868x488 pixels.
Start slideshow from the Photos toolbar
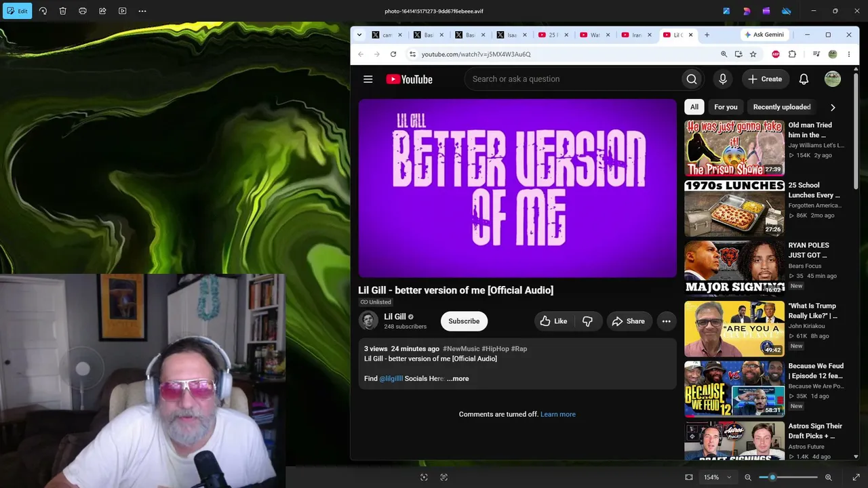[123, 11]
